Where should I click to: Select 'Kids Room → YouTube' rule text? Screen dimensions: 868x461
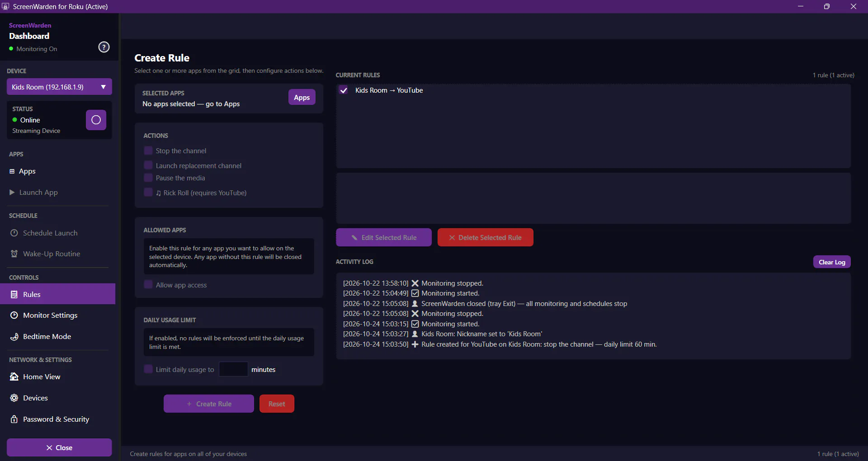[389, 90]
